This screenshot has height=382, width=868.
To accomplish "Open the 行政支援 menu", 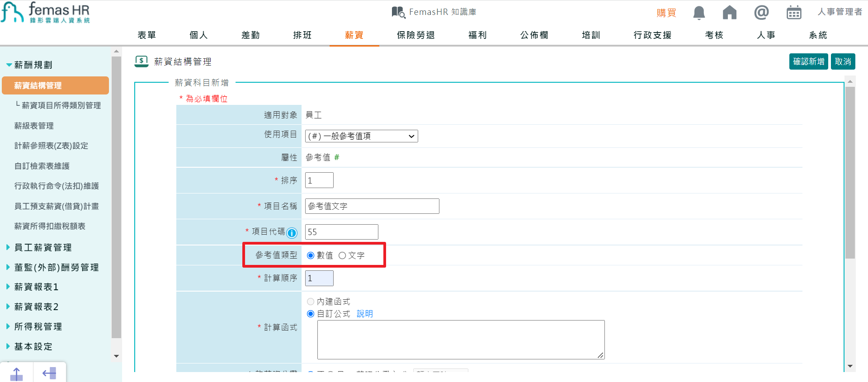I will (653, 35).
